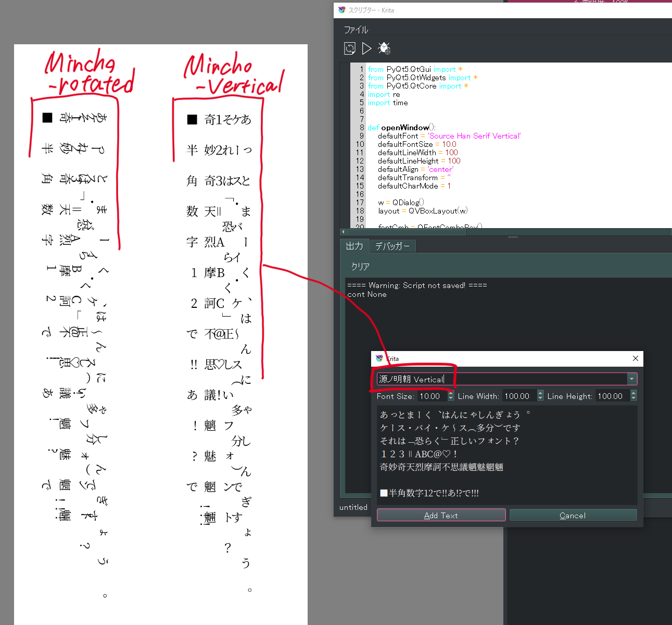Click the Reload File icon in Scripter toolbar
The width and height of the screenshot is (672, 625).
coord(350,48)
